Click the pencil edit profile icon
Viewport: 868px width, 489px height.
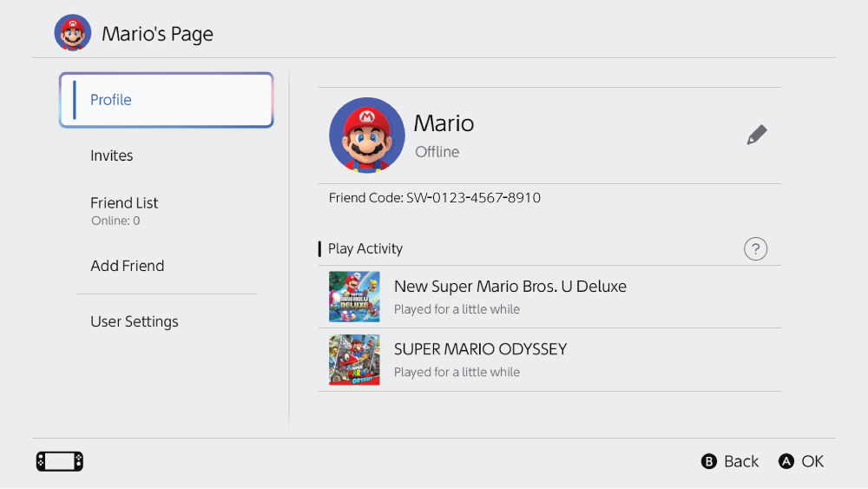[x=757, y=135]
